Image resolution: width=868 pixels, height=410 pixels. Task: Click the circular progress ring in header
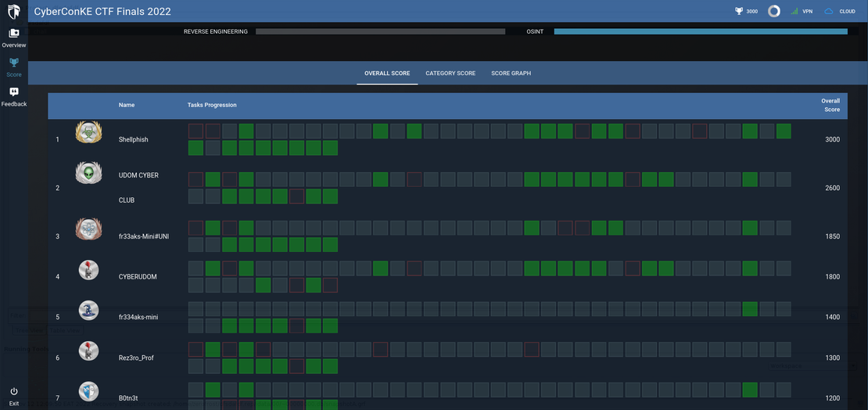774,12
